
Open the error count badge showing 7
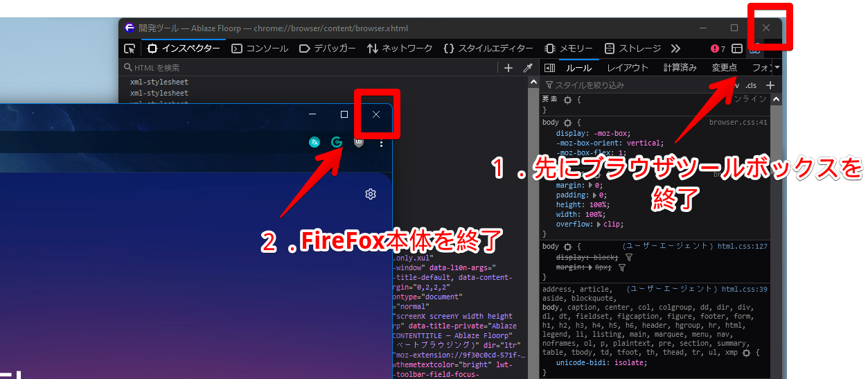pyautogui.click(x=718, y=49)
